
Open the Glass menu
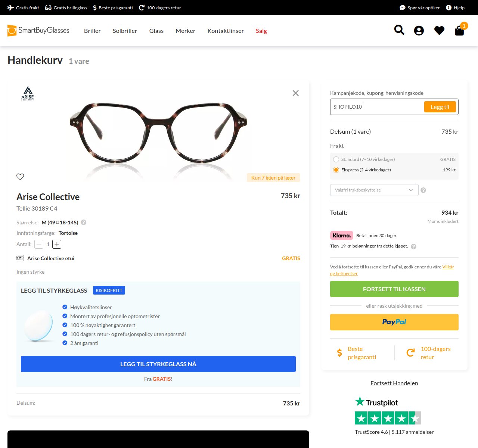[156, 31]
